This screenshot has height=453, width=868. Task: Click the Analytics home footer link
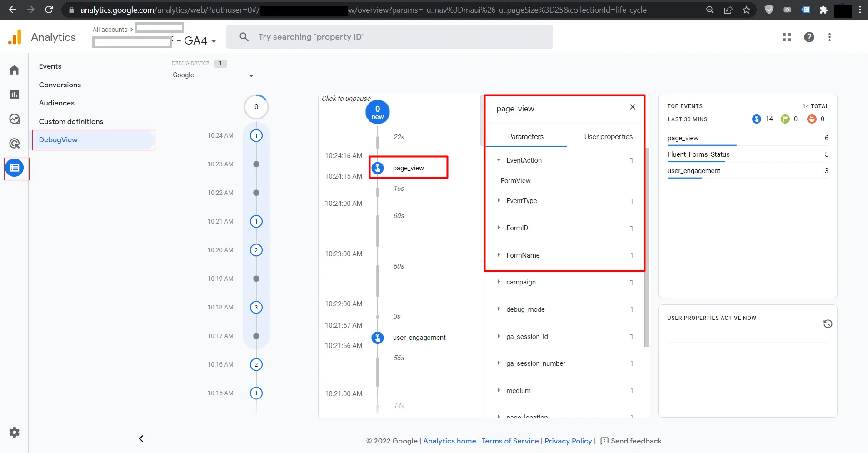click(449, 441)
